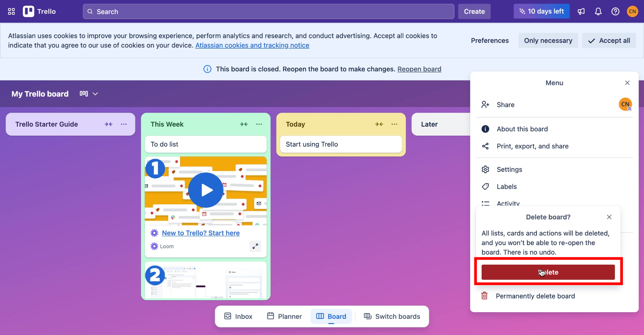Viewport: 644px width, 335px height.
Task: Open the Trello apps grid icon
Action: click(11, 11)
